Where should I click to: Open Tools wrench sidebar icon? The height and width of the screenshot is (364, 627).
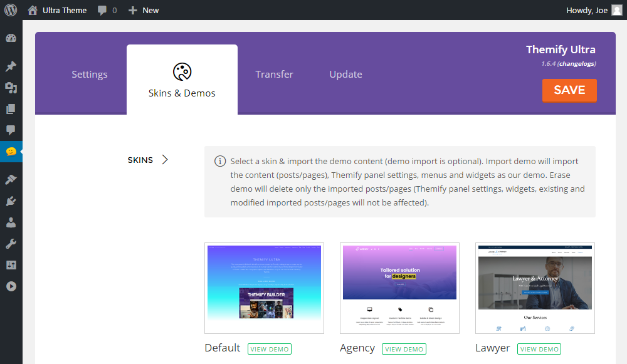click(11, 244)
